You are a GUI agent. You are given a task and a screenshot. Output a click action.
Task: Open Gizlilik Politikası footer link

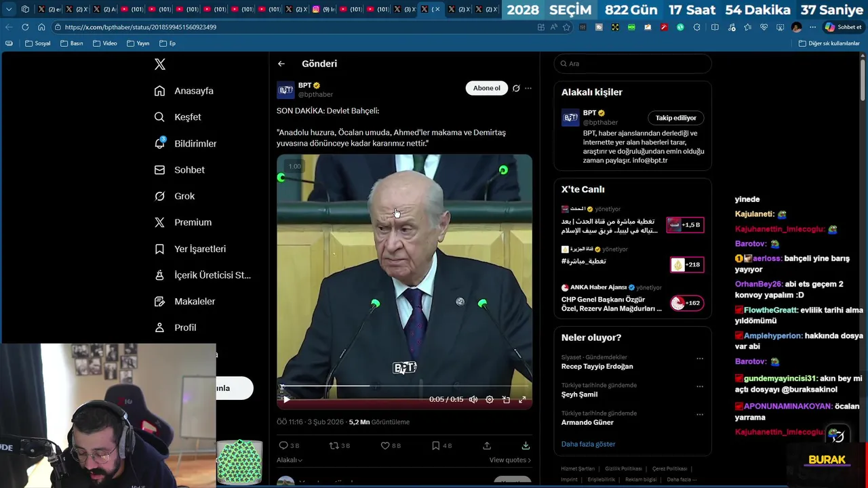(623, 468)
